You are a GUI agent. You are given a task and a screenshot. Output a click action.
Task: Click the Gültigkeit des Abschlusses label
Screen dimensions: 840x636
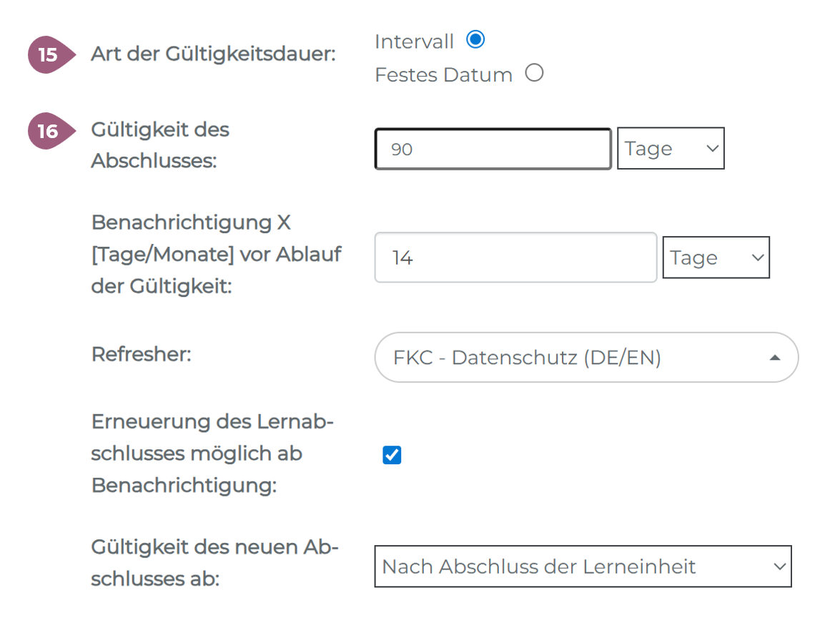[x=160, y=145]
